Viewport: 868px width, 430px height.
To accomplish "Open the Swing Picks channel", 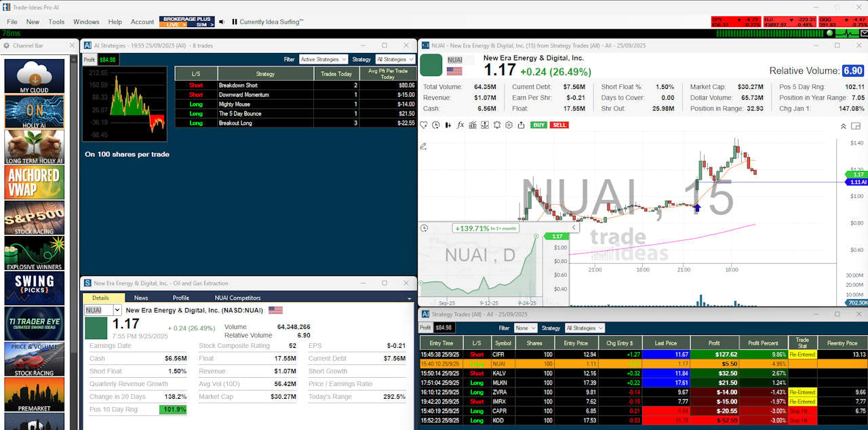I will click(35, 288).
